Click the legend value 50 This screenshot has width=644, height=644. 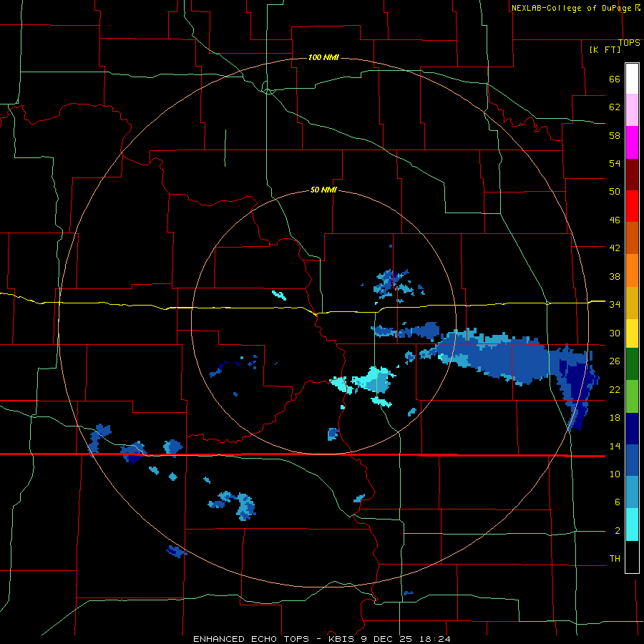coord(615,192)
